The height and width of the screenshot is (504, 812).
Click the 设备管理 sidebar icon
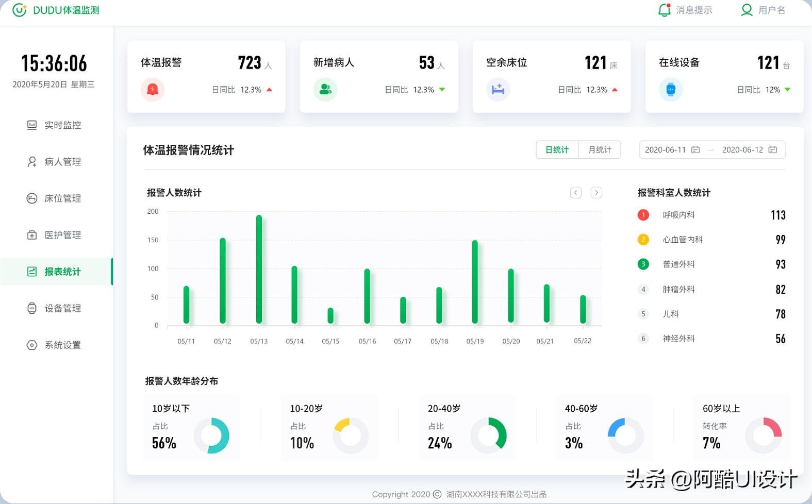coord(32,308)
